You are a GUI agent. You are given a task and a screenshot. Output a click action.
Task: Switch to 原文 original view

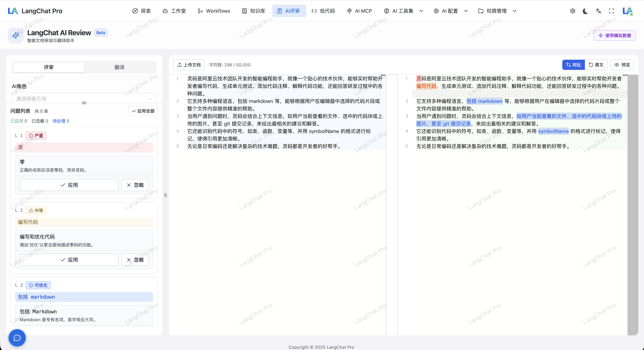point(596,65)
